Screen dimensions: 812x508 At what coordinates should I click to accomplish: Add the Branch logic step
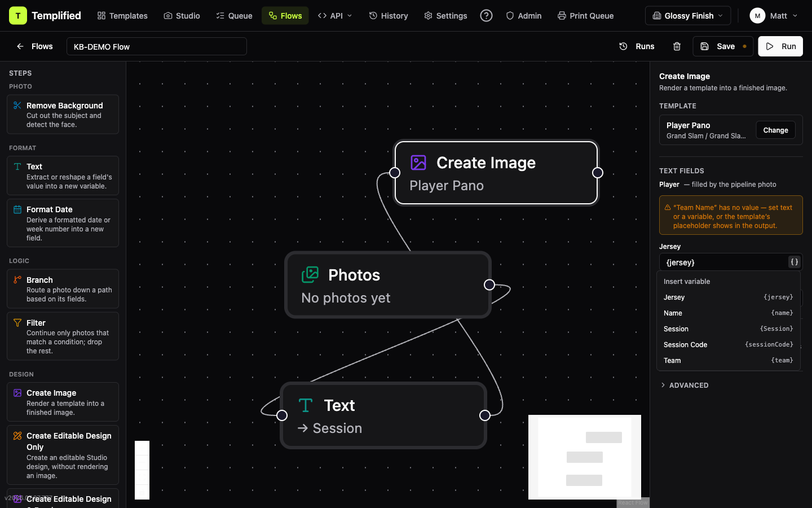pos(63,289)
